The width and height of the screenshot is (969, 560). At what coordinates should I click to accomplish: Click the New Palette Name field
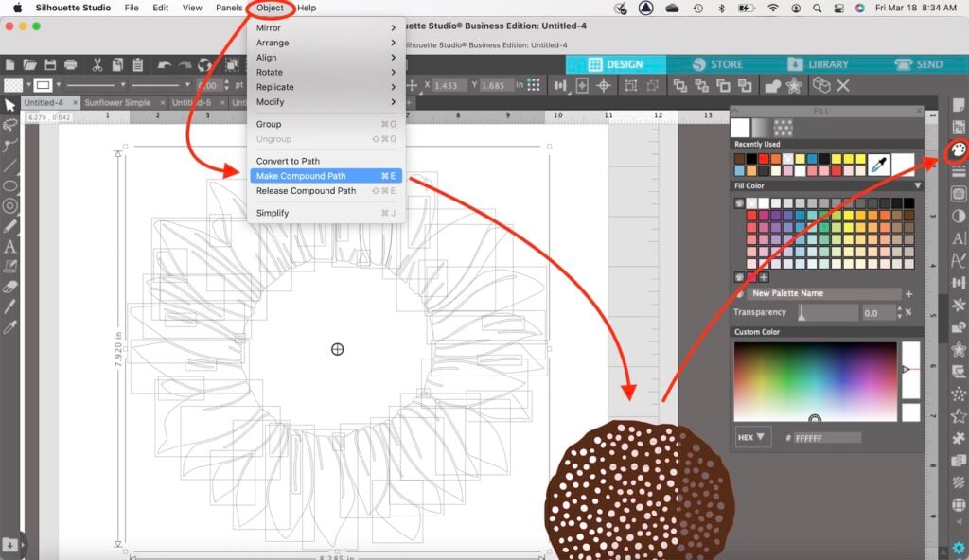(824, 293)
